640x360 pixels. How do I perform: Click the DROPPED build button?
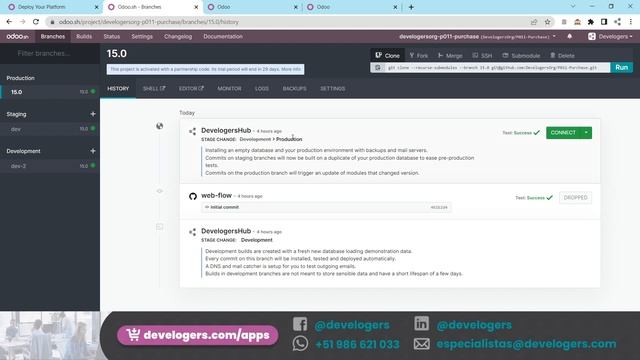coord(575,198)
